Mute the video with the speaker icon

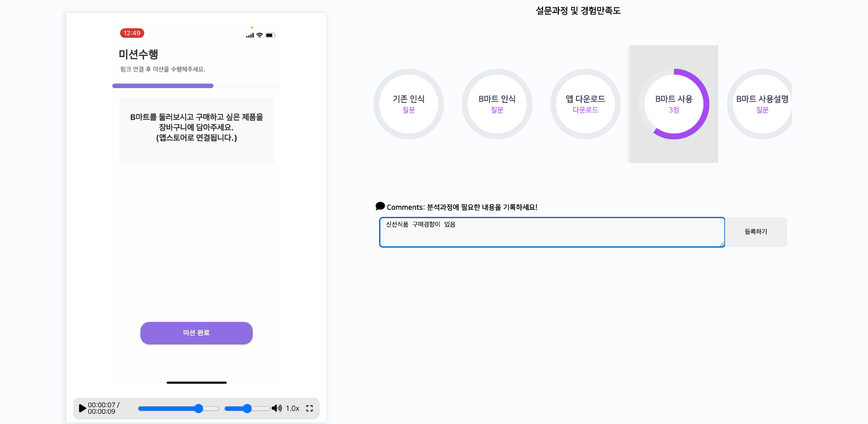pos(277,408)
